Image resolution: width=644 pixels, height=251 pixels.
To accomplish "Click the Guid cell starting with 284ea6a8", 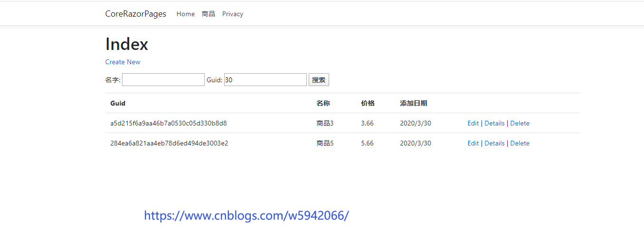I will pos(169,143).
